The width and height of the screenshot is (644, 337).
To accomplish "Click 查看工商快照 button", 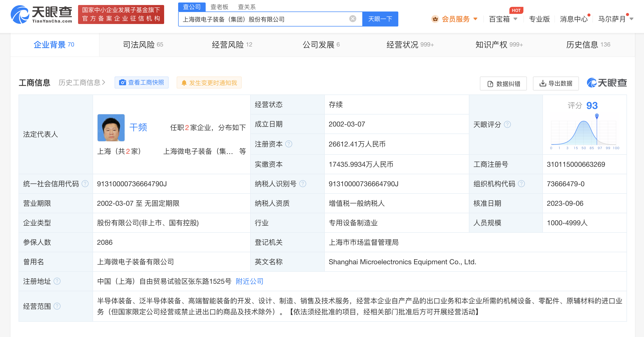I will [142, 82].
